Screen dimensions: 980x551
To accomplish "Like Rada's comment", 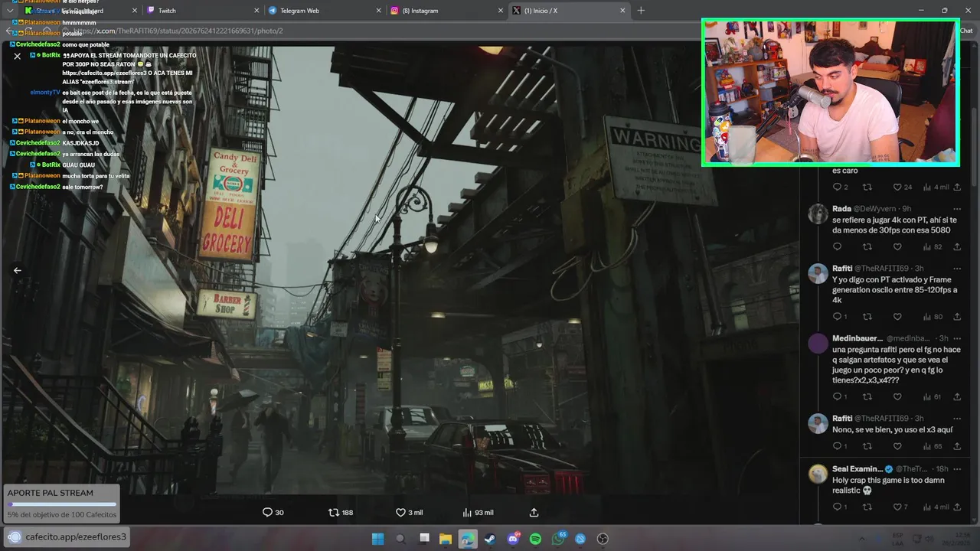I will 897,247.
